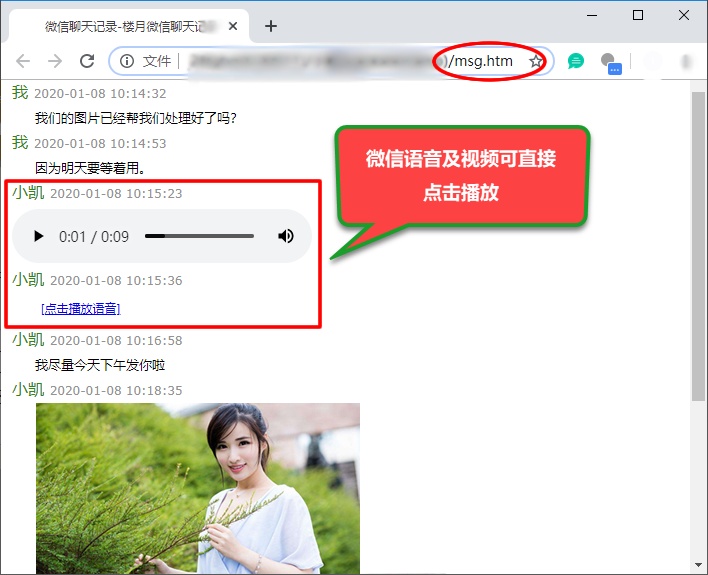Reload the msg.htm page
708x575 pixels.
pyautogui.click(x=87, y=61)
